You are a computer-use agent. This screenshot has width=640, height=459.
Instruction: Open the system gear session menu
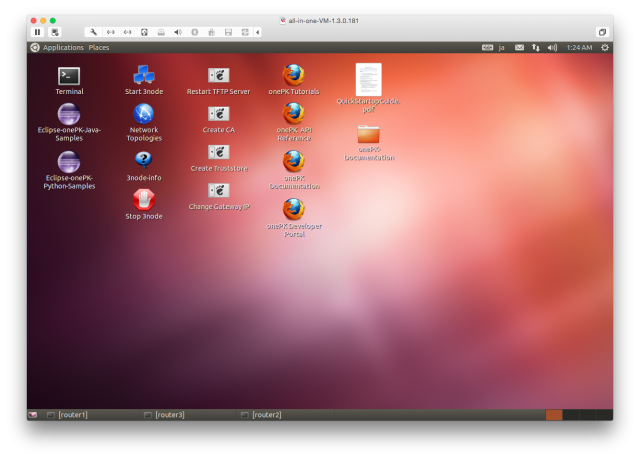[x=605, y=48]
